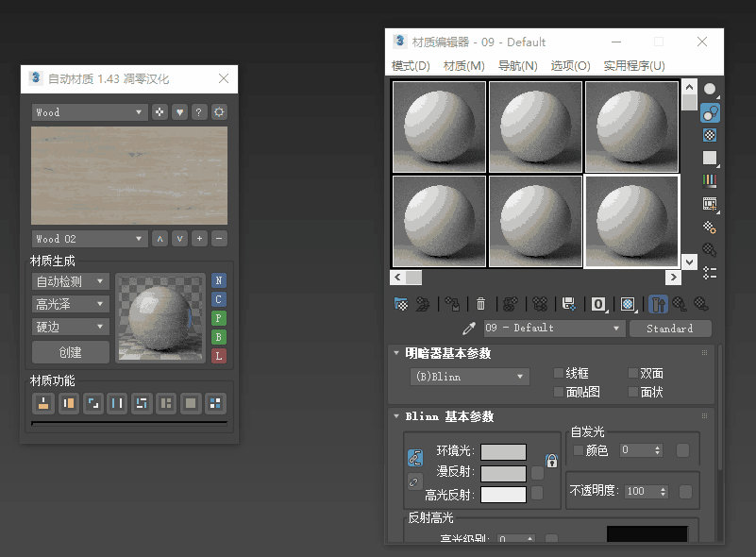The height and width of the screenshot is (557, 756).
Task: Click the down arrow button beside Wood 02
Action: 179,239
